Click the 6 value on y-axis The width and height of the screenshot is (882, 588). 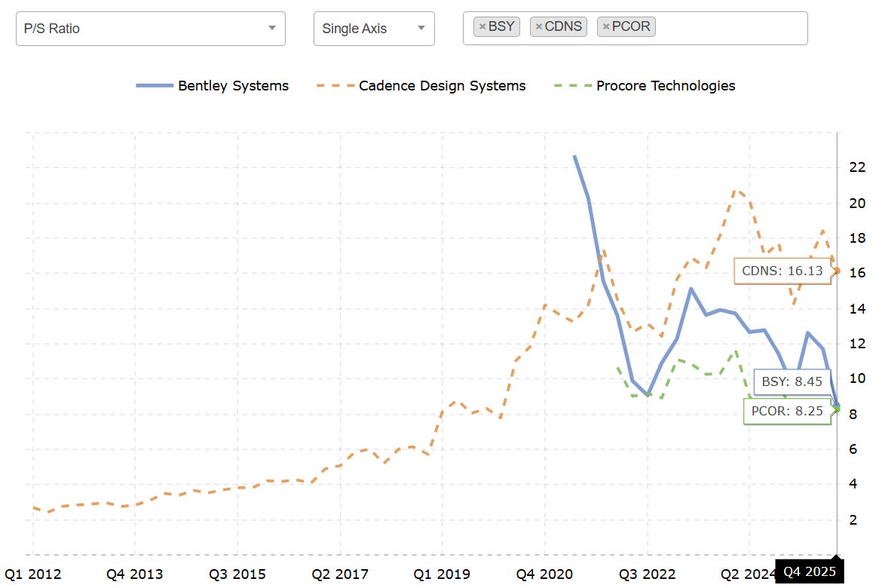[853, 449]
